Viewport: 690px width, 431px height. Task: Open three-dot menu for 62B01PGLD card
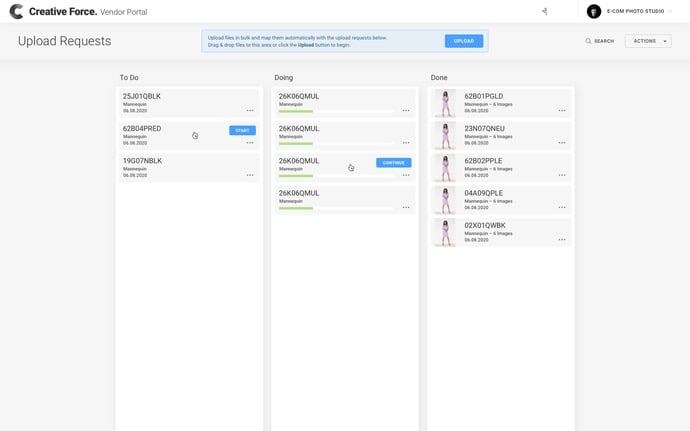tap(562, 111)
